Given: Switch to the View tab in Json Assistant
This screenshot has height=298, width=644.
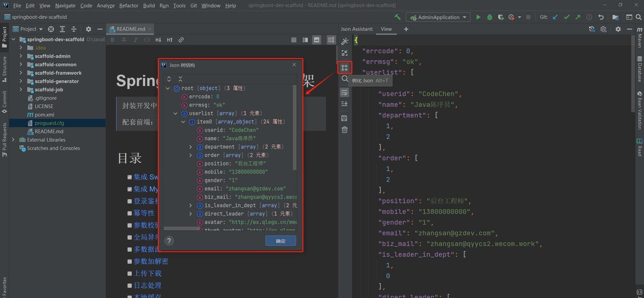Looking at the screenshot, I should coord(386,29).
